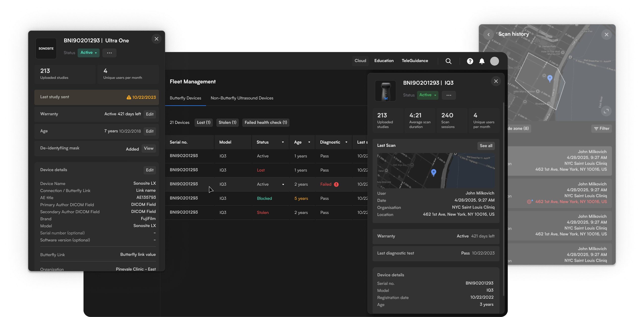Switch to Education in top navigation
This screenshot has width=644, height=317.
[384, 61]
